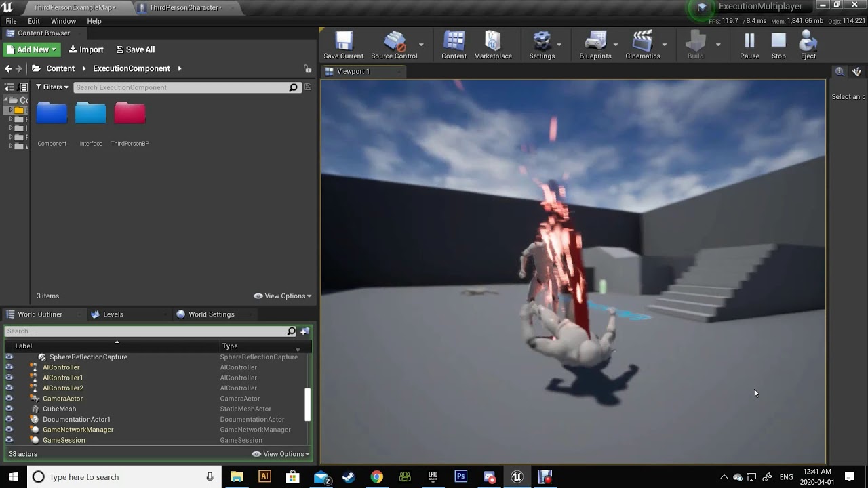Viewport: 868px width, 488px height.
Task: Open the Content toolbar button
Action: [x=454, y=45]
